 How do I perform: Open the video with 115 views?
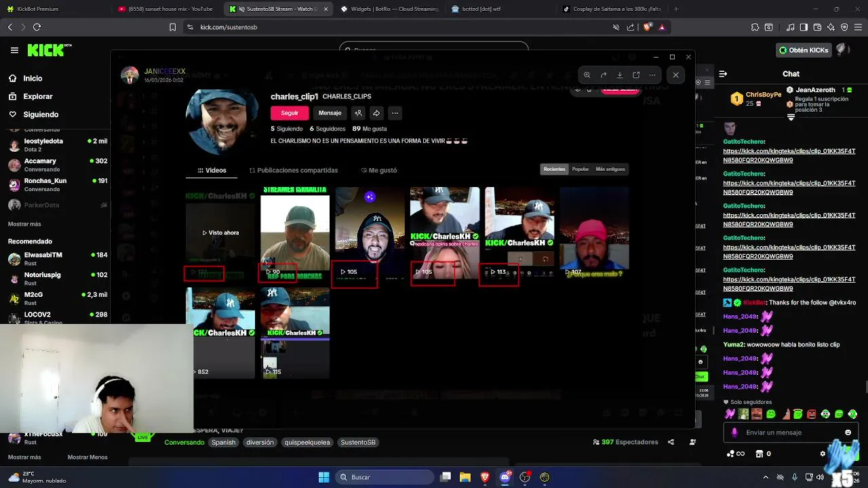pyautogui.click(x=295, y=333)
